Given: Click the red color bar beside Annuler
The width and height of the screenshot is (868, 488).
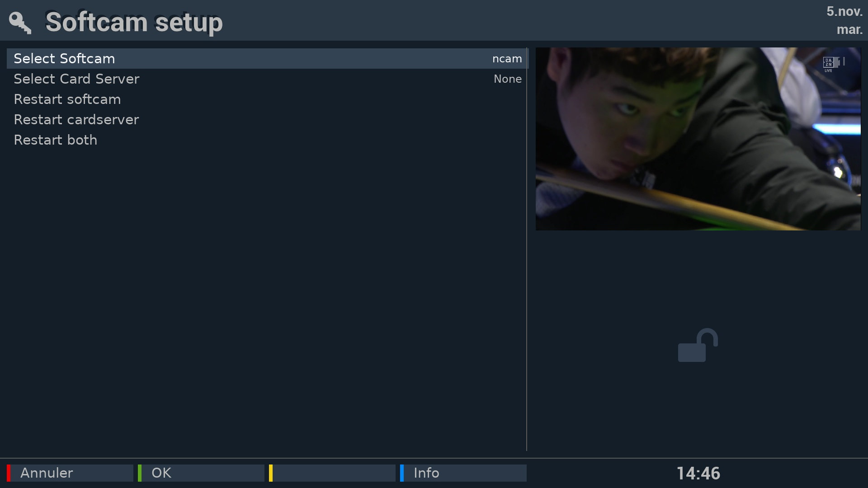Looking at the screenshot, I should tap(9, 473).
